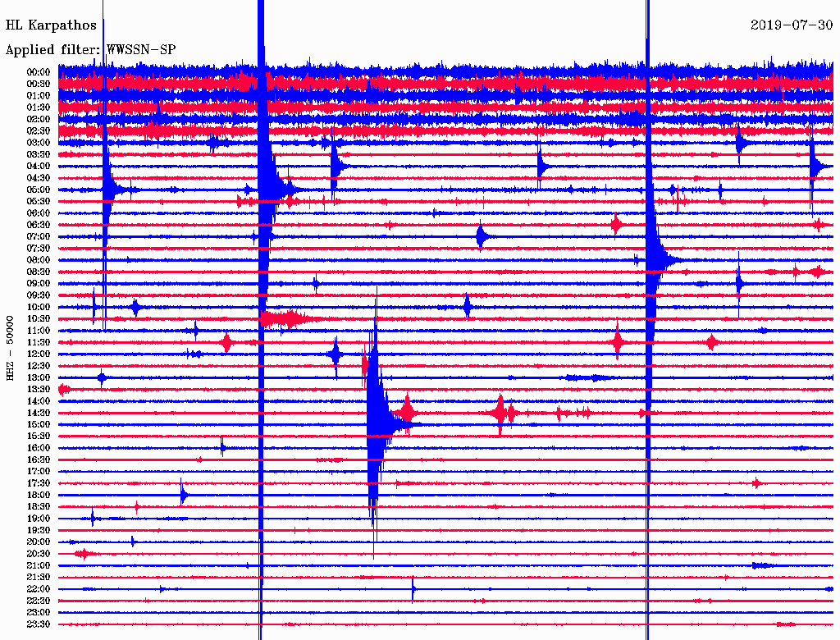Click the 16:00 time label

click(x=39, y=448)
